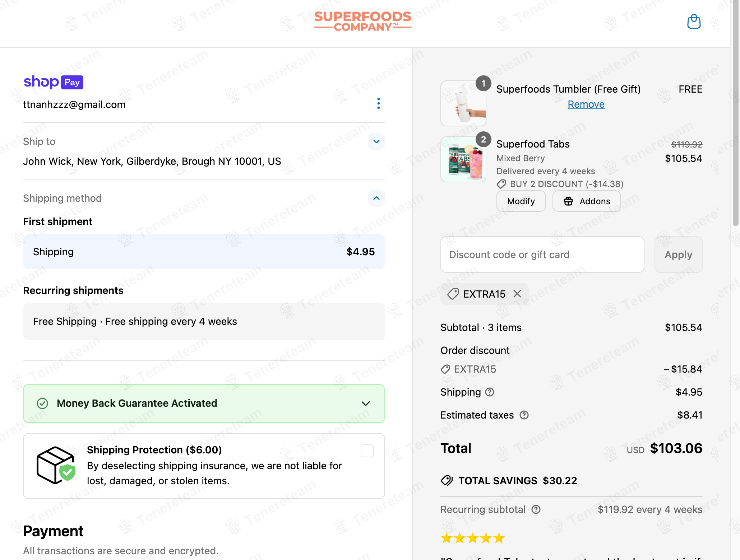Click the Shipping Protection box icon
The height and width of the screenshot is (560, 740).
click(56, 465)
